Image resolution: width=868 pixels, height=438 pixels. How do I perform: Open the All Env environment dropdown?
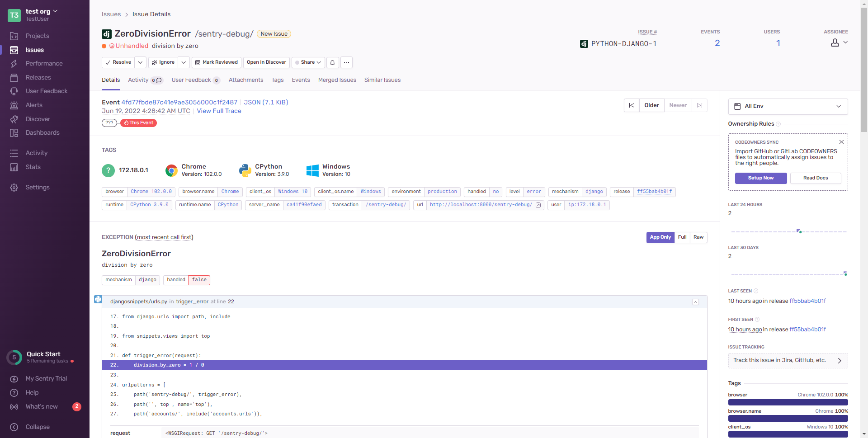788,106
